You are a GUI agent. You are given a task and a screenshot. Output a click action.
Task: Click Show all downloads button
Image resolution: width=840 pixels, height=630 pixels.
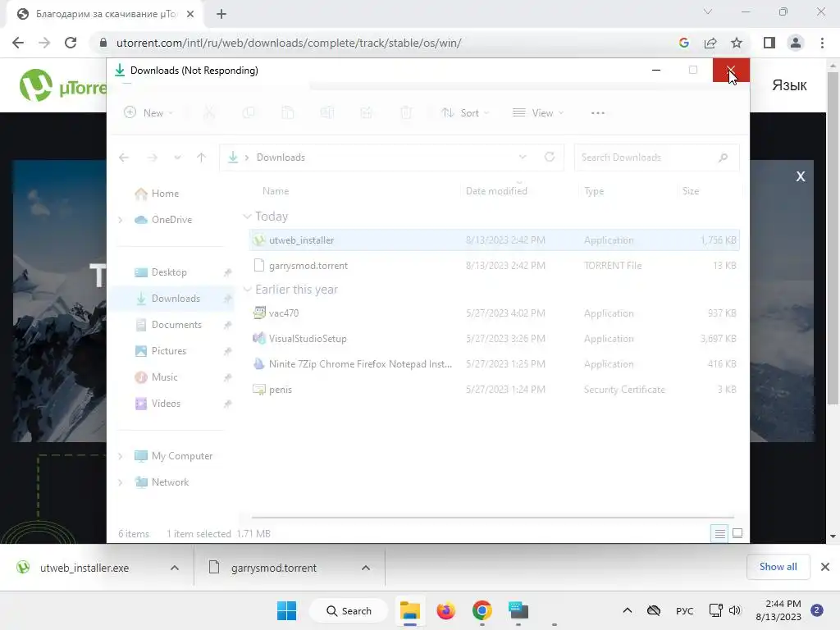pos(778,567)
